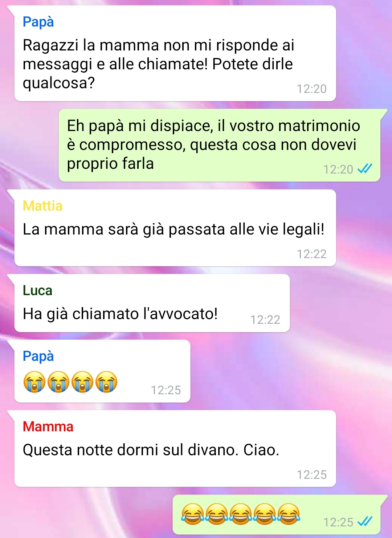Tap blue double-check read receipt at 12:20
Image resolution: width=392 pixels, height=538 pixels.
pyautogui.click(x=365, y=168)
